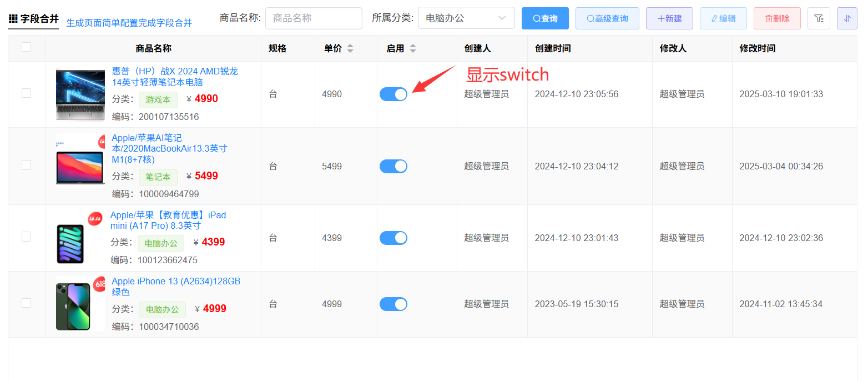868x381 pixels.
Task: Toggle the 启用 switch for 惠普 HP 战X
Action: (393, 94)
